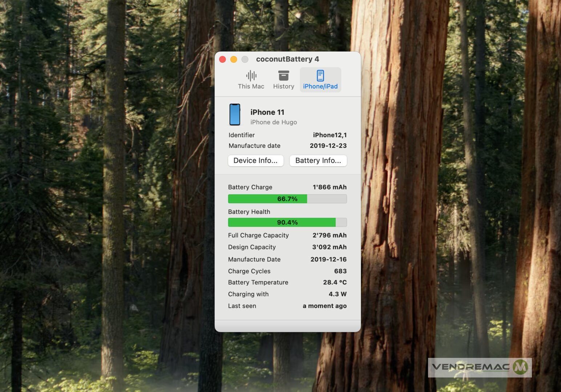The width and height of the screenshot is (561, 392).
Task: Click the Battery Temperature reading
Action: (335, 282)
